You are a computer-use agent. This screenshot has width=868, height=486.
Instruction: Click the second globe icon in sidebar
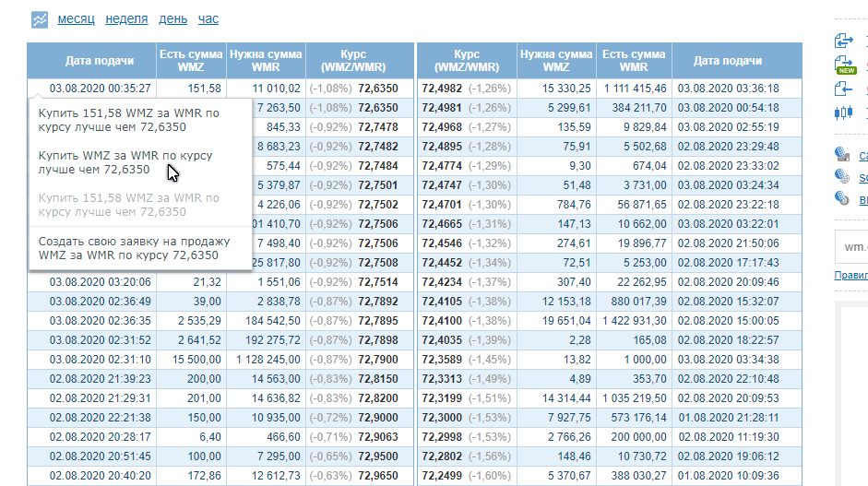pyautogui.click(x=842, y=176)
